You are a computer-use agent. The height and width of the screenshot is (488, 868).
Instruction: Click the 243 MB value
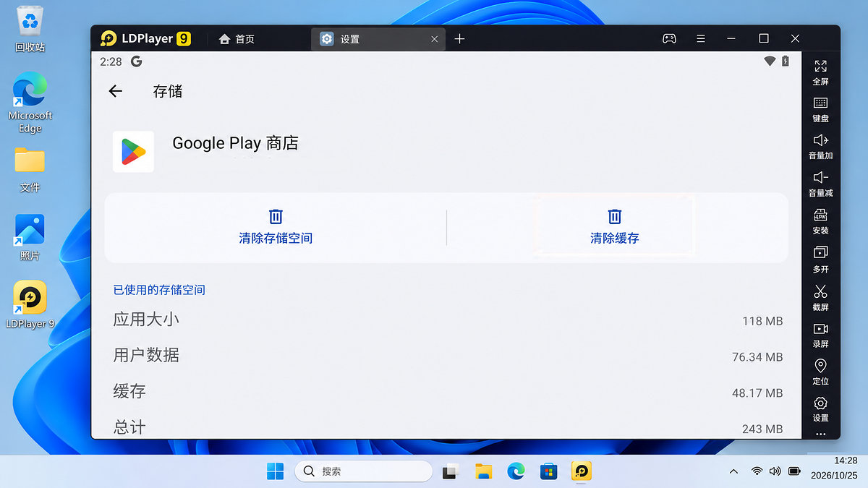(x=762, y=429)
